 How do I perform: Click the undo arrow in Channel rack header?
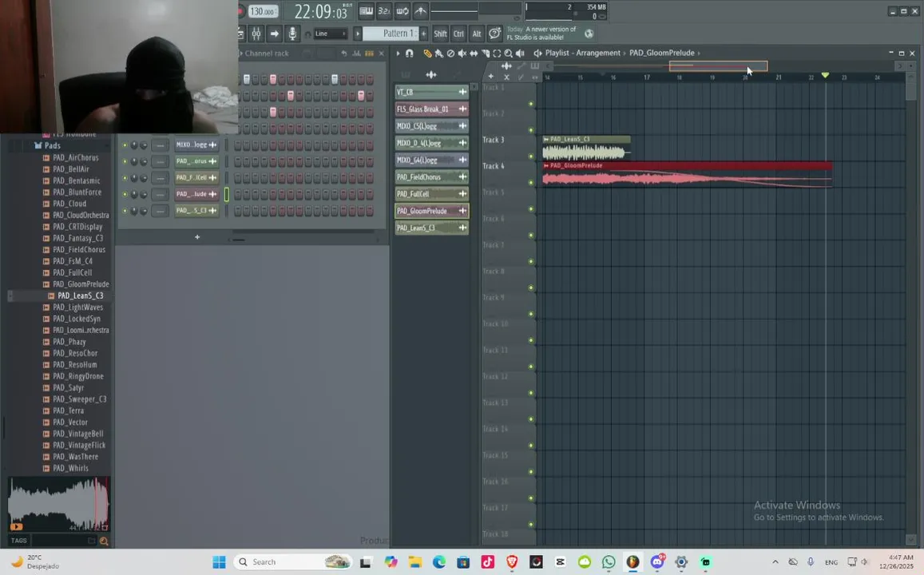pos(343,53)
